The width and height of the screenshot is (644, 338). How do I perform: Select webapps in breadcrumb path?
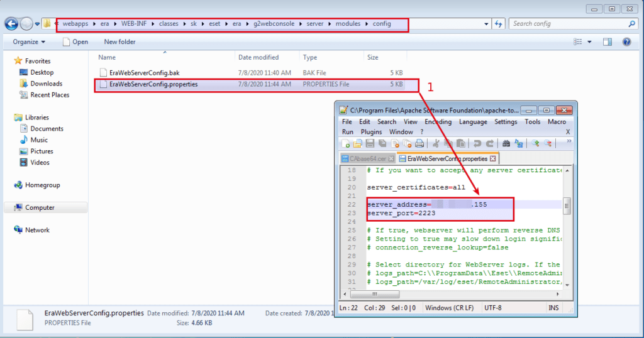75,24
